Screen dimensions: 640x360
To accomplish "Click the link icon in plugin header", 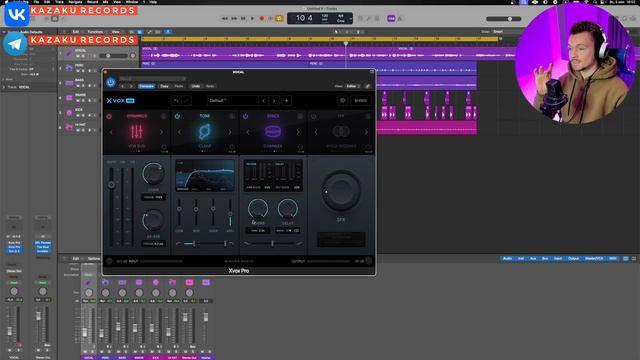I will coord(368,86).
